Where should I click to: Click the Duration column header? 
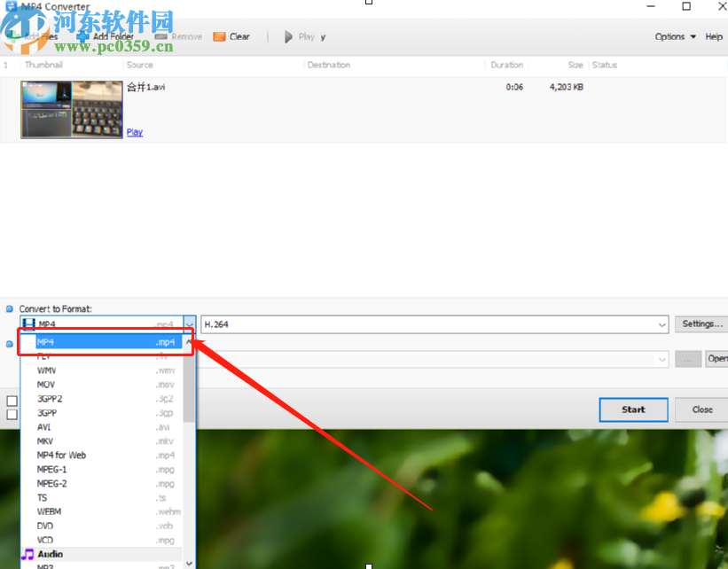point(506,65)
